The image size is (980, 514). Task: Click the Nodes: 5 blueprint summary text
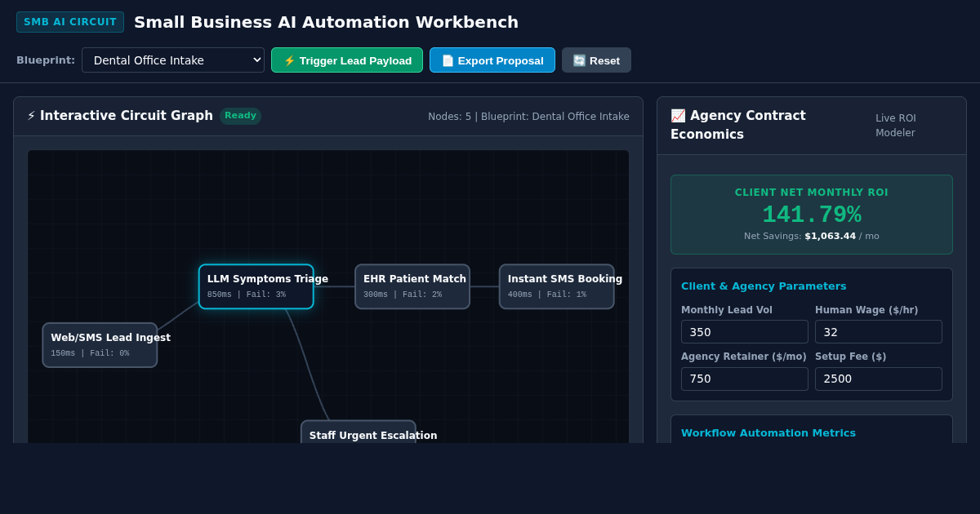[528, 117]
